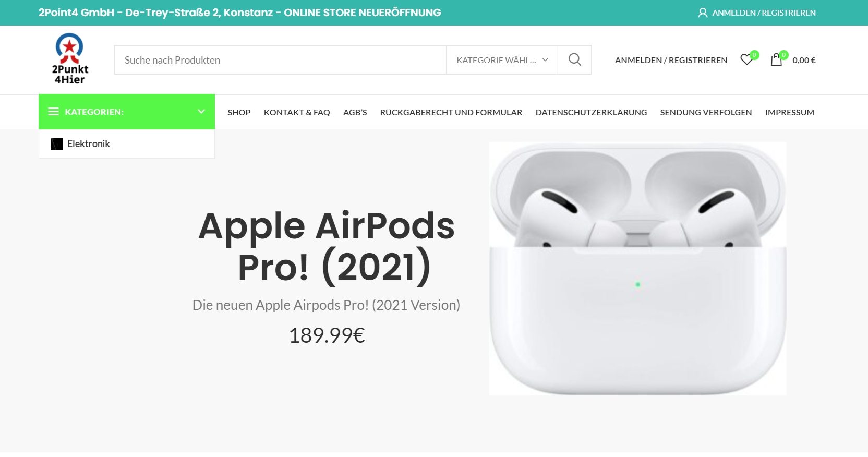Click the hamburger icon beside Kategorien

pyautogui.click(x=53, y=112)
